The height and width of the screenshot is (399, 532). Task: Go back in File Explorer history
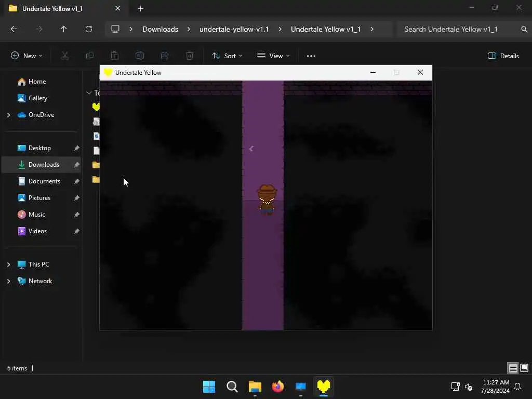click(x=14, y=29)
